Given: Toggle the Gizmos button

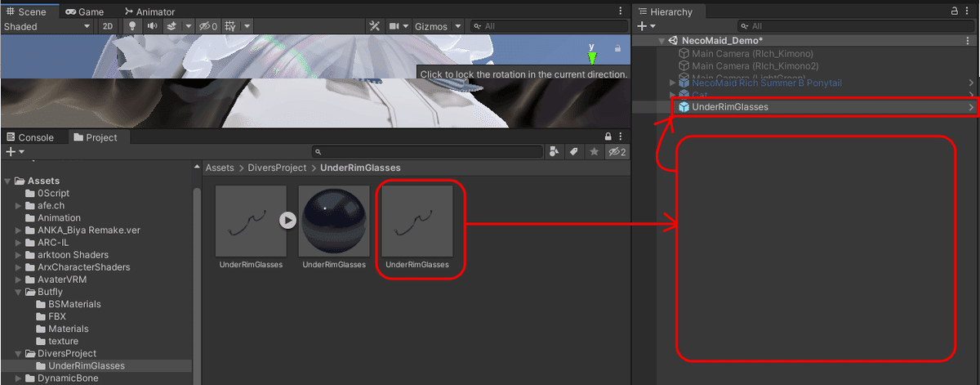Looking at the screenshot, I should click(x=431, y=26).
